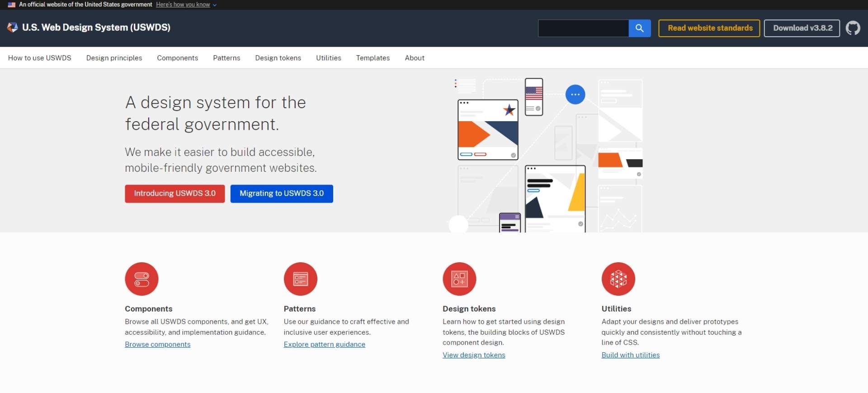Click the phone mockup with US flag
The height and width of the screenshot is (393, 868).
click(534, 97)
